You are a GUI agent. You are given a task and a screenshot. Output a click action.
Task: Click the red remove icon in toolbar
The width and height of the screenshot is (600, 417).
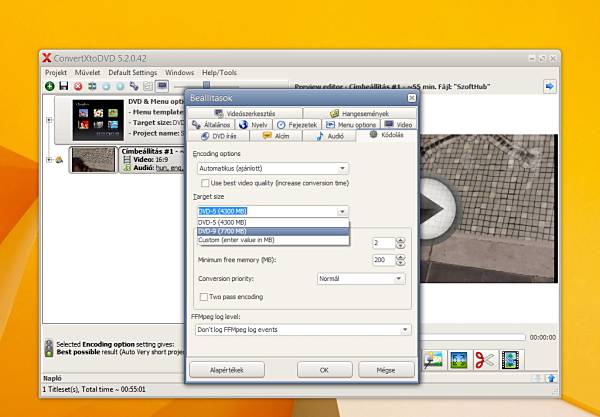click(x=78, y=86)
